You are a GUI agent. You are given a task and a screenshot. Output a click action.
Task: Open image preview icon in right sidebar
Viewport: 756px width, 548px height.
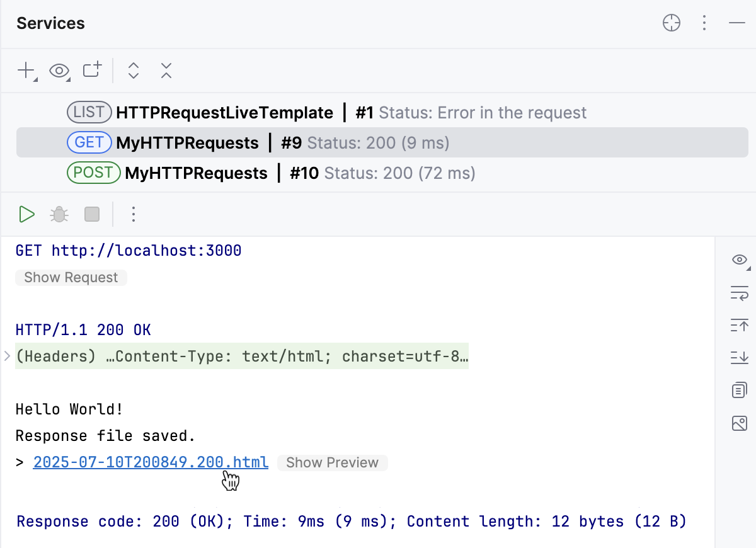click(739, 423)
